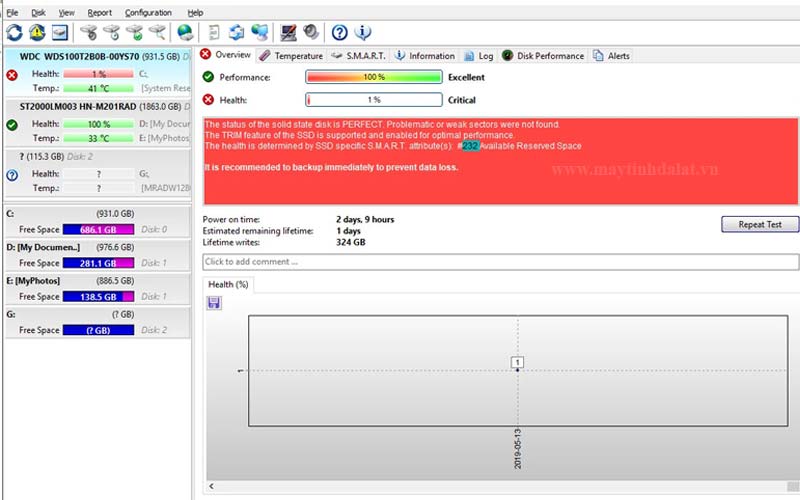
Task: Switch to the S.M.A.R.T. tab
Action: coord(358,56)
